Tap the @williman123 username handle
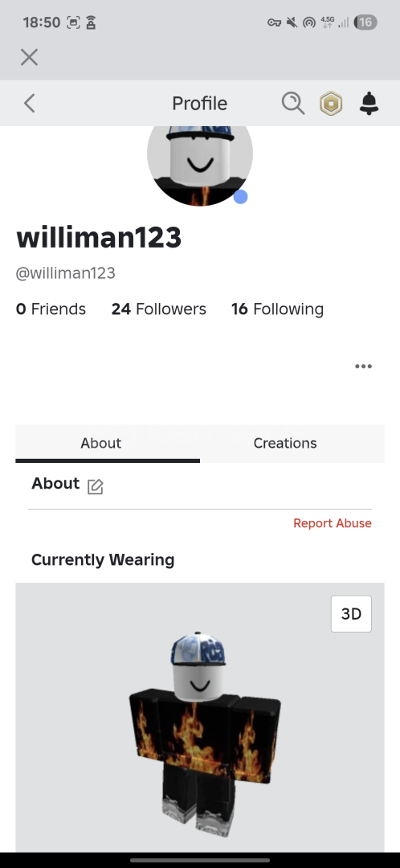The width and height of the screenshot is (400, 868). (x=65, y=273)
